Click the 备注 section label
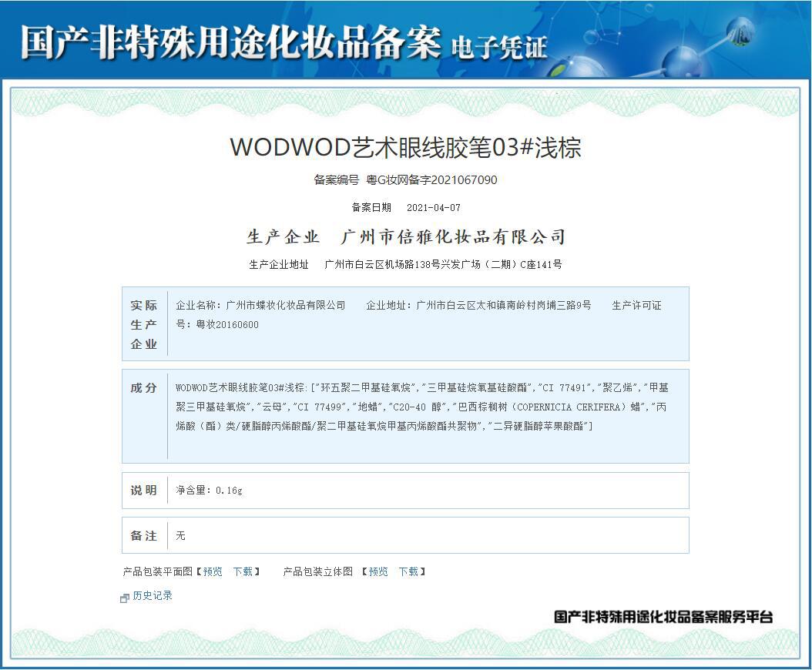812x670 pixels. (143, 536)
